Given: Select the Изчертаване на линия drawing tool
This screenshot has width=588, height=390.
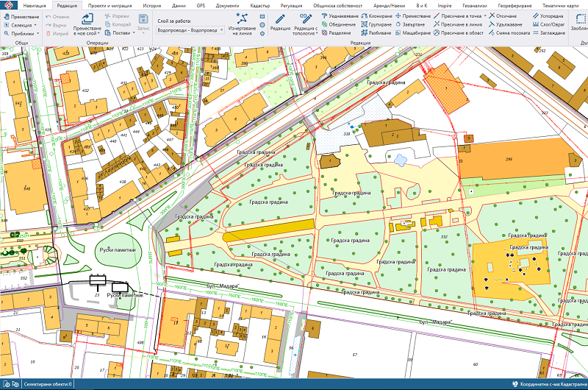Looking at the screenshot, I should pos(241,21).
